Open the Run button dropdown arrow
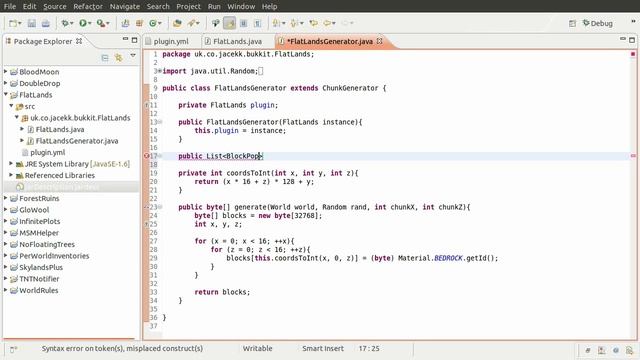This screenshot has width=640, height=360. (90, 23)
